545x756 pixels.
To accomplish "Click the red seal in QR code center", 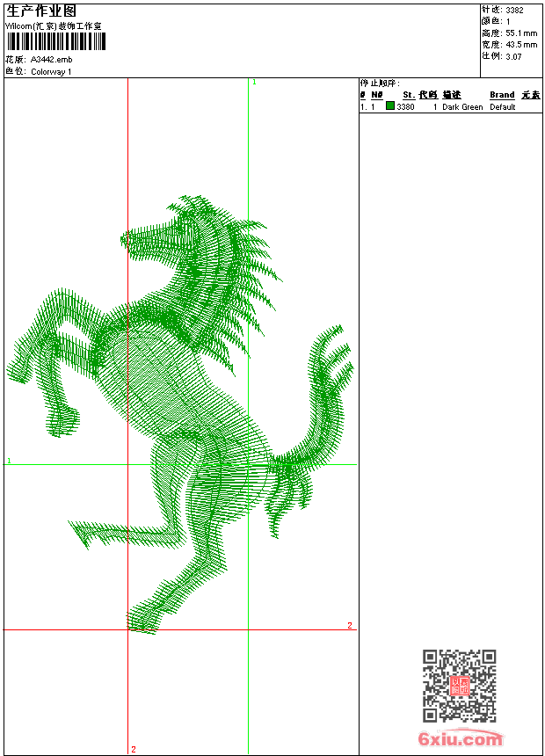I will pyautogui.click(x=459, y=686).
